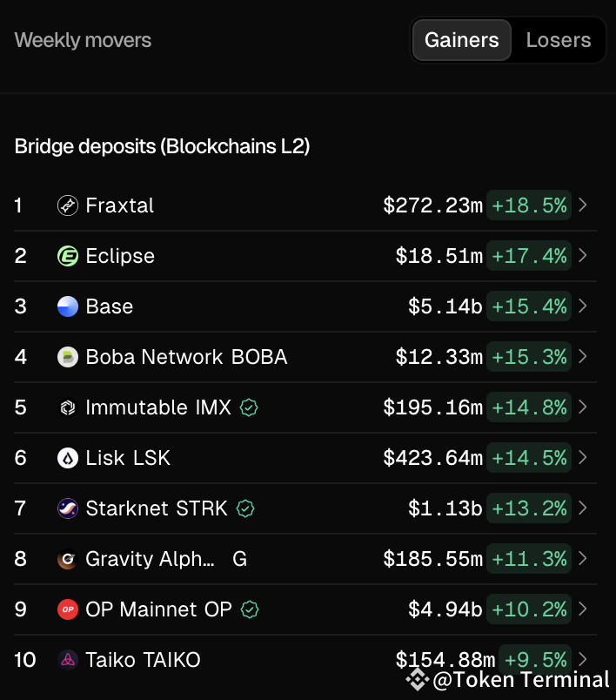Select the Gainers tab
The height and width of the screenshot is (700, 616).
pyautogui.click(x=461, y=39)
